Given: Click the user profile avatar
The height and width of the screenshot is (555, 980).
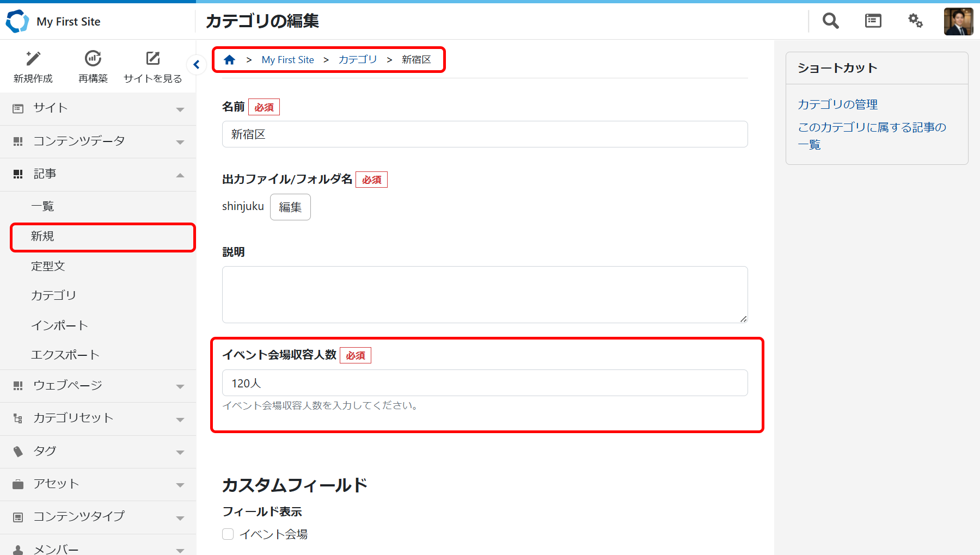Looking at the screenshot, I should [958, 22].
